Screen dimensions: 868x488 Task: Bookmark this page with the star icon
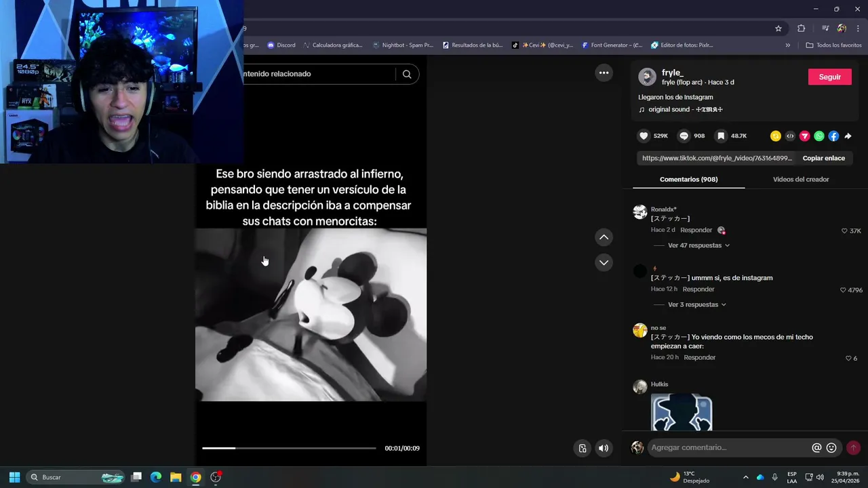[778, 28]
